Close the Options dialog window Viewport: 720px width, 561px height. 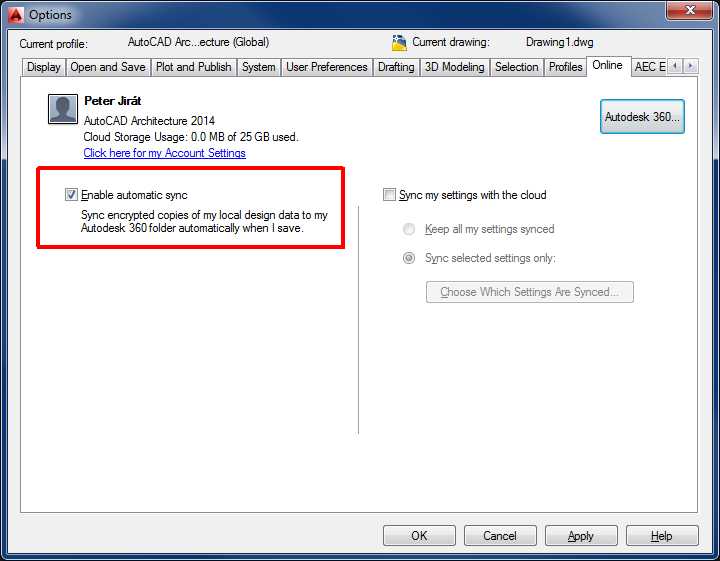point(689,11)
